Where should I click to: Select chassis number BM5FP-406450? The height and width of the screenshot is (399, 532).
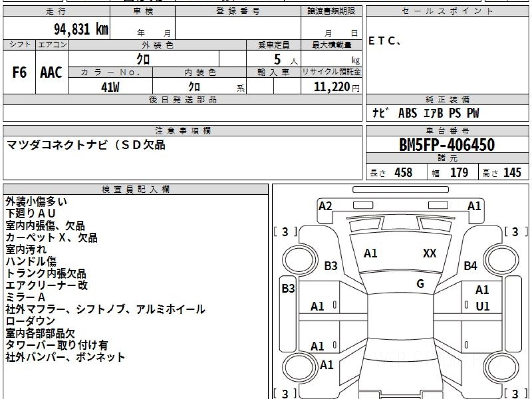(x=447, y=145)
